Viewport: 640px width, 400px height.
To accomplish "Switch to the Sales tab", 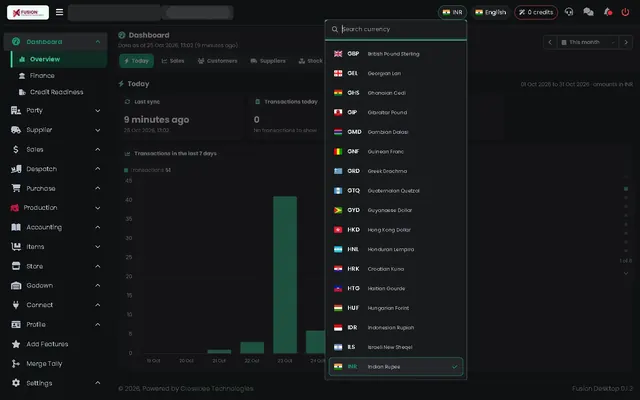I will [173, 61].
